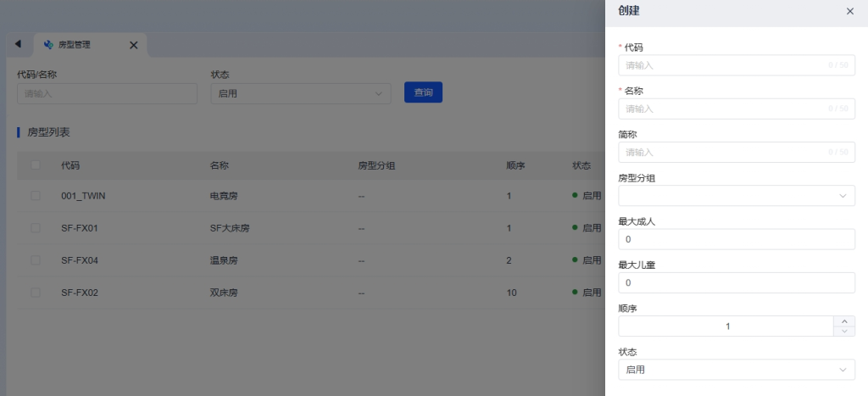This screenshot has height=396, width=868.
Task: Focus the 代码 input in create form
Action: click(x=725, y=65)
